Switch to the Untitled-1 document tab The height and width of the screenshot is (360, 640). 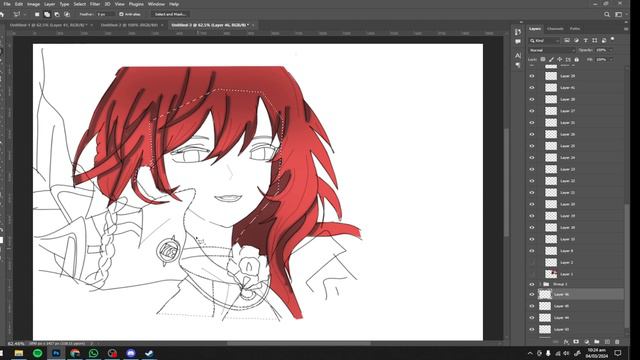coord(48,25)
